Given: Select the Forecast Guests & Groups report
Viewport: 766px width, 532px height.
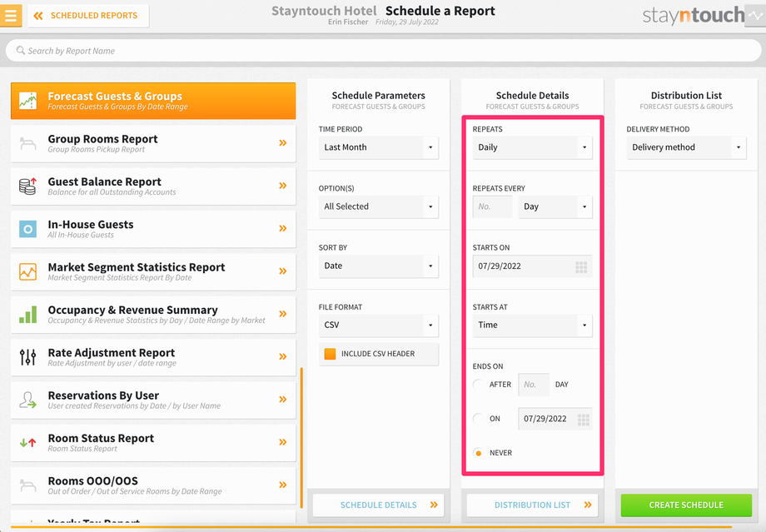Looking at the screenshot, I should click(153, 101).
